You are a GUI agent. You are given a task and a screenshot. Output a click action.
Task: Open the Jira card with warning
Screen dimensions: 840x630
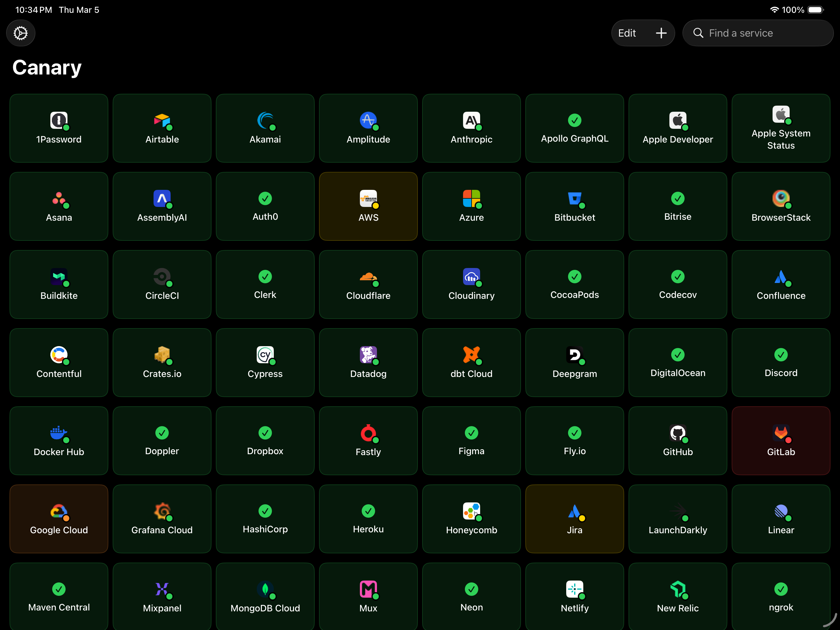(574, 519)
